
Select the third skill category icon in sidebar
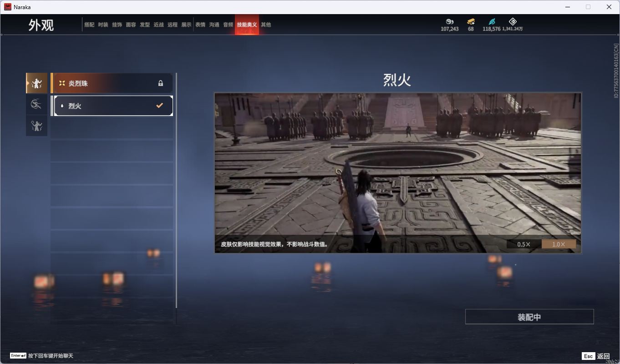(36, 126)
